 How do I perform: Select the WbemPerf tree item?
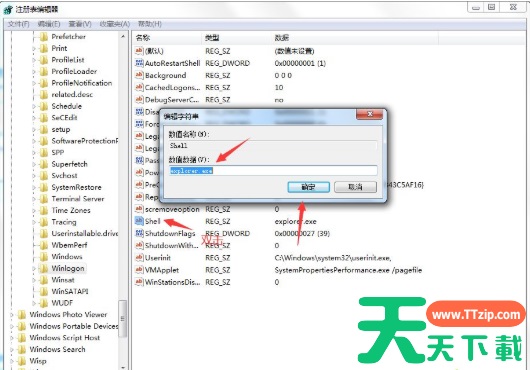click(x=69, y=245)
